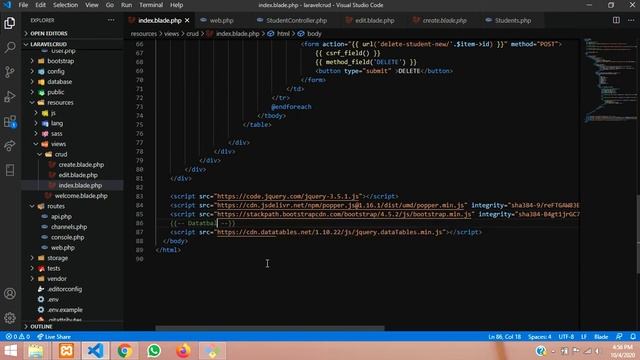Open Firefox from the taskbar

(x=183, y=351)
